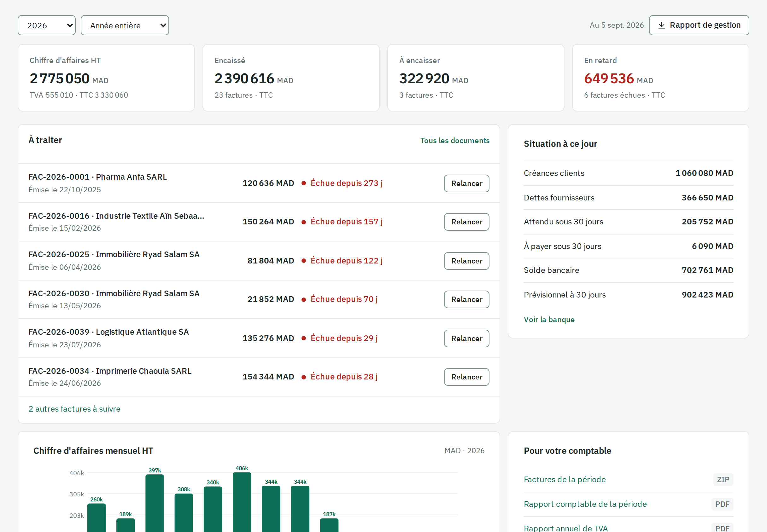Click the text TVA 555 010 · TTC 3 330 060
Image resolution: width=767 pixels, height=532 pixels.
tap(79, 95)
